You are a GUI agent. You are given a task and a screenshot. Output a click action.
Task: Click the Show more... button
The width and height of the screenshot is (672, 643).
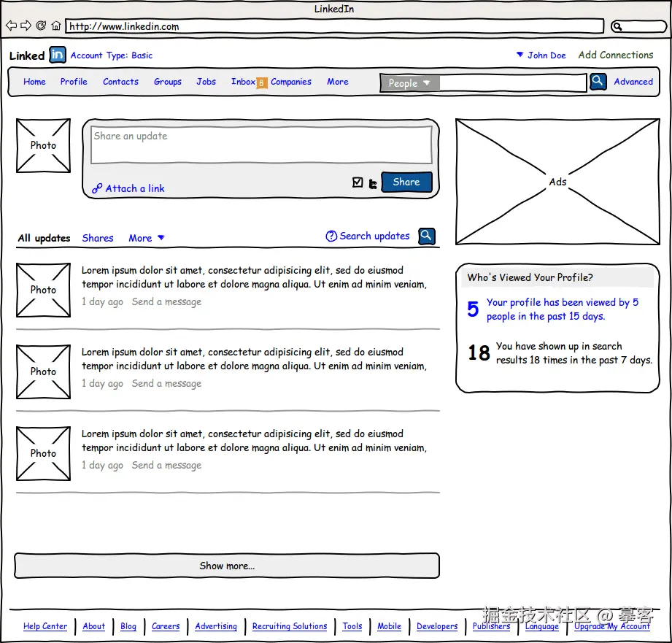point(227,566)
